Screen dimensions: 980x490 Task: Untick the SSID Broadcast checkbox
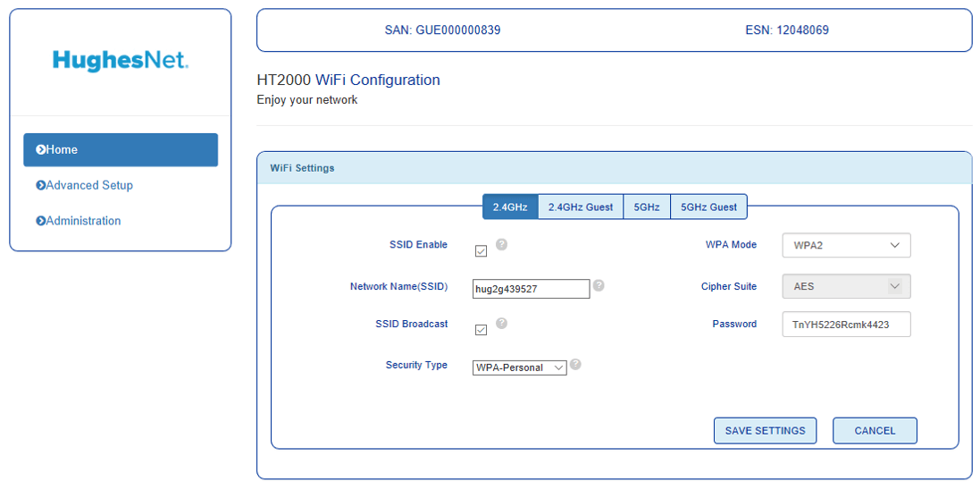tap(481, 330)
